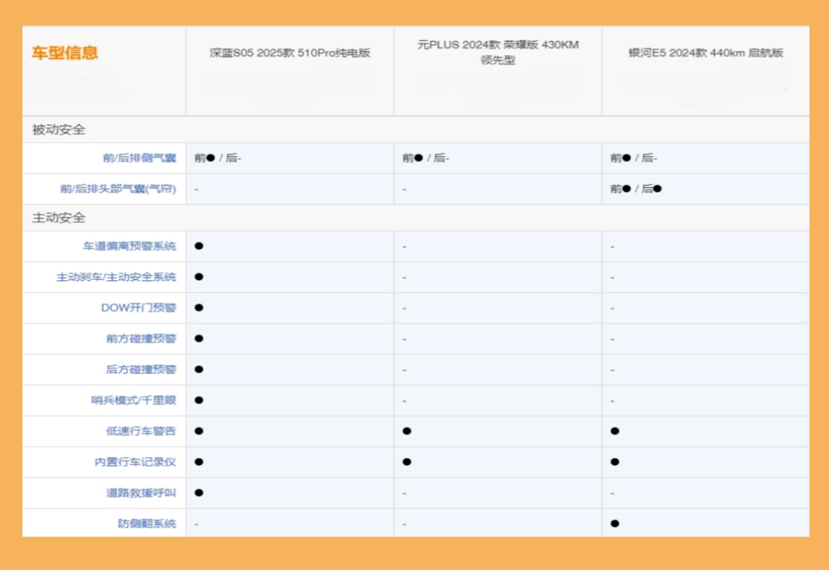Click 深蓝S05 dot for 哨兵模式/千里眼
Image resolution: width=829 pixels, height=570 pixels.
[x=199, y=400]
